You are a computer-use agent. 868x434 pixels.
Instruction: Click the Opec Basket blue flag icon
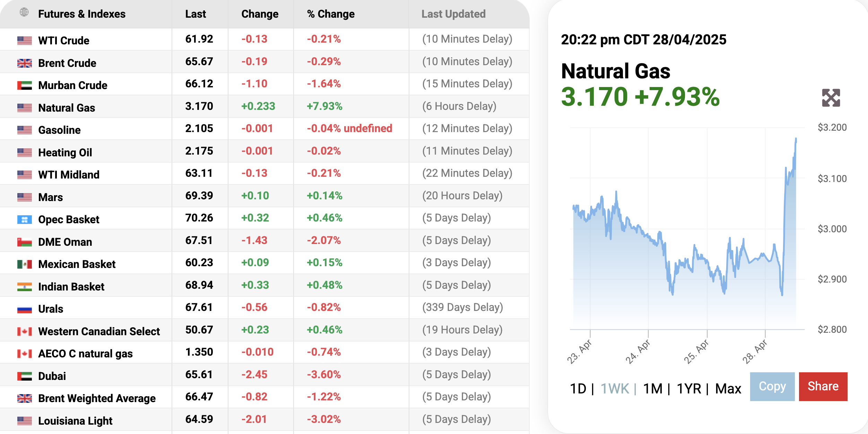[x=24, y=220]
